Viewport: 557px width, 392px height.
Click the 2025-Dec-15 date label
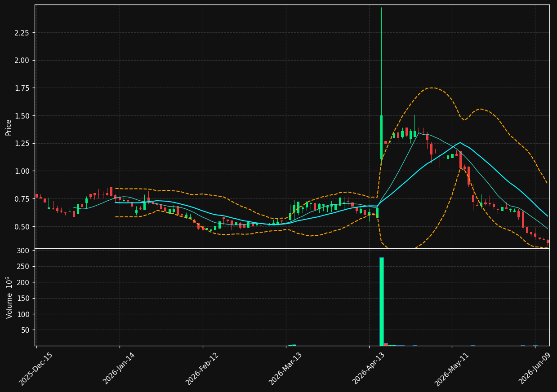click(36, 369)
